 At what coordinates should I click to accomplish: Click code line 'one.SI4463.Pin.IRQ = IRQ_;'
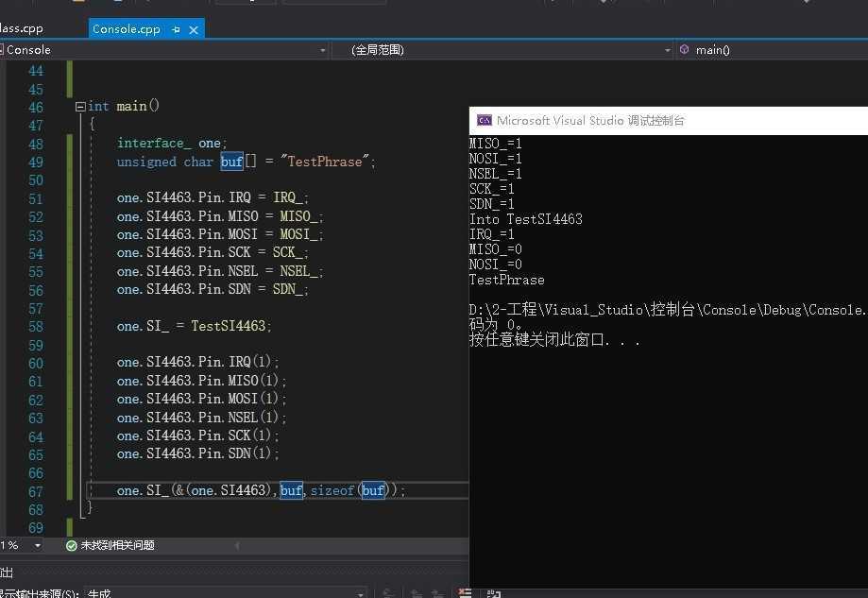[213, 197]
